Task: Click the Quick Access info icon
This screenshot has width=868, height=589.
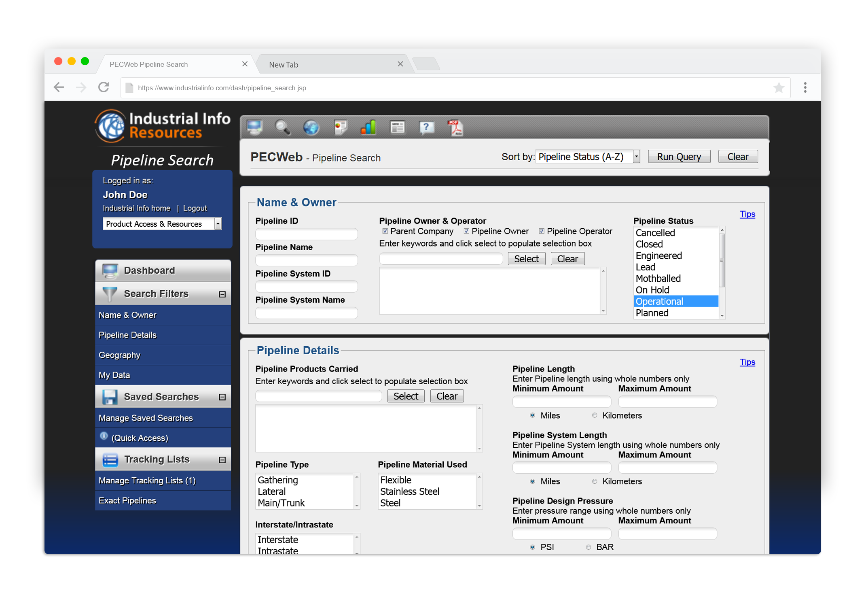Action: [x=104, y=436]
